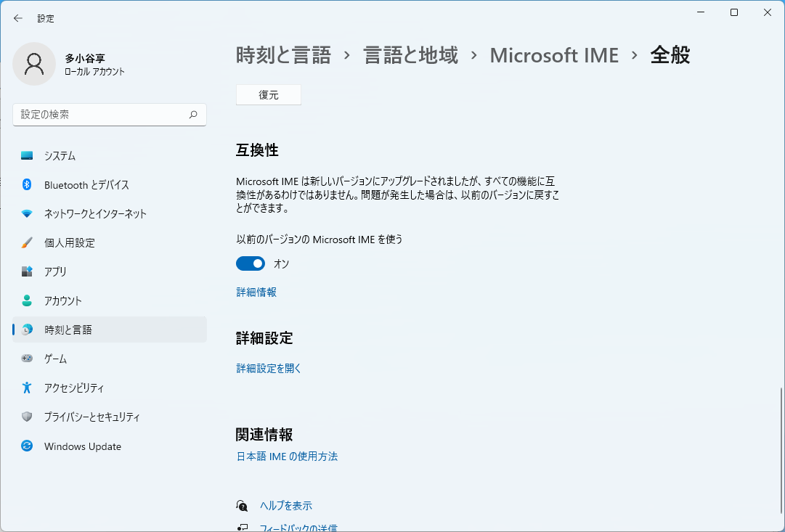Viewport: 785px width, 532px height.
Task: Click the アプリ icon in the sidebar
Action: [x=27, y=271]
